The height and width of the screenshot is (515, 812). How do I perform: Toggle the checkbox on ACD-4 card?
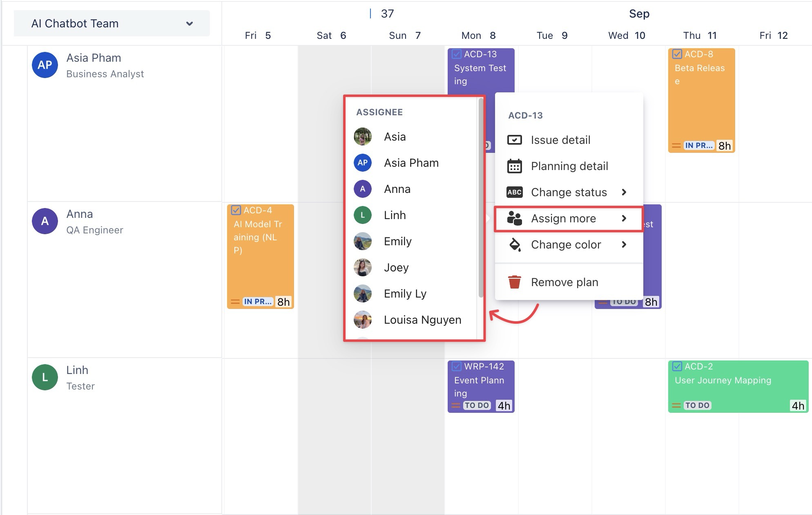click(236, 210)
